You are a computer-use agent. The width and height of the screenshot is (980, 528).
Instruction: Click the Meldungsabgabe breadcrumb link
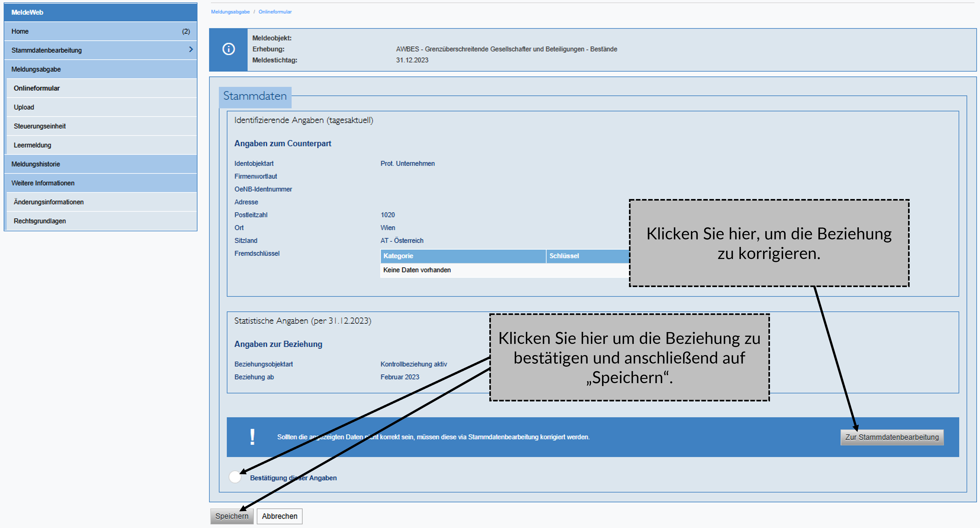(230, 12)
